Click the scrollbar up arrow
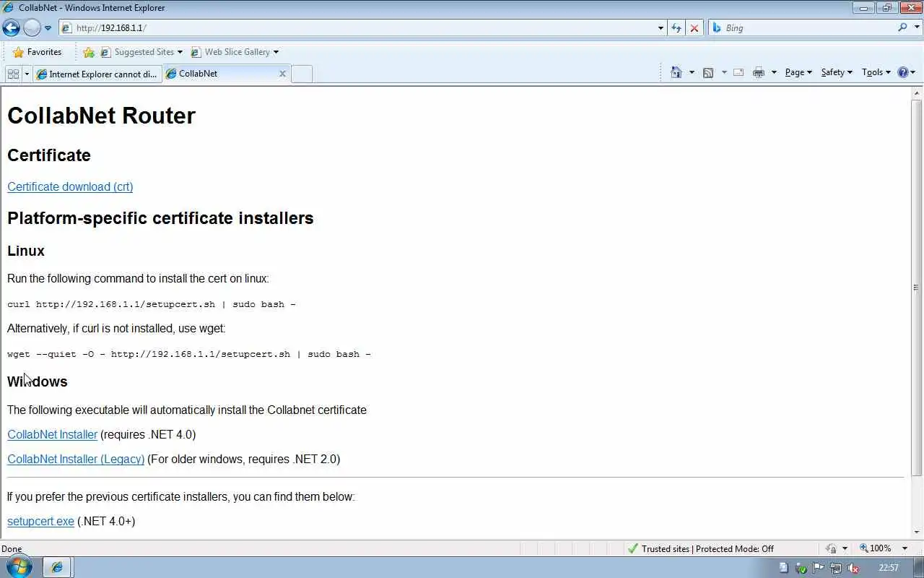The width and height of the screenshot is (924, 578). tap(917, 93)
